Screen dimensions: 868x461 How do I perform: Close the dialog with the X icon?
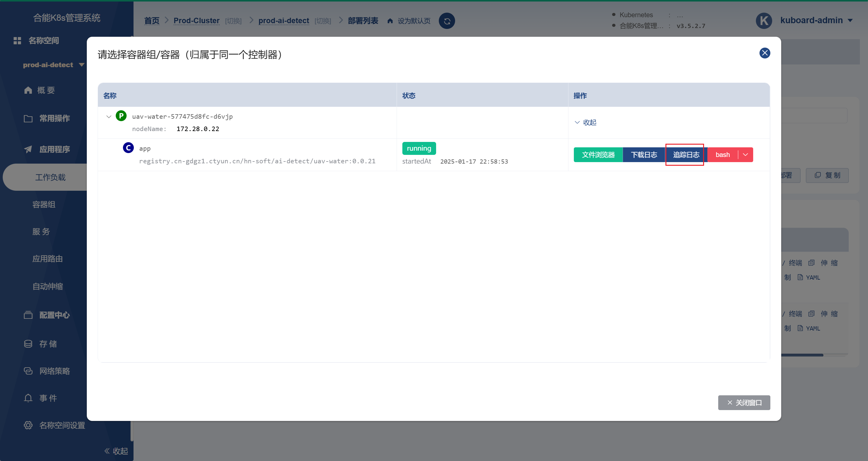point(765,53)
